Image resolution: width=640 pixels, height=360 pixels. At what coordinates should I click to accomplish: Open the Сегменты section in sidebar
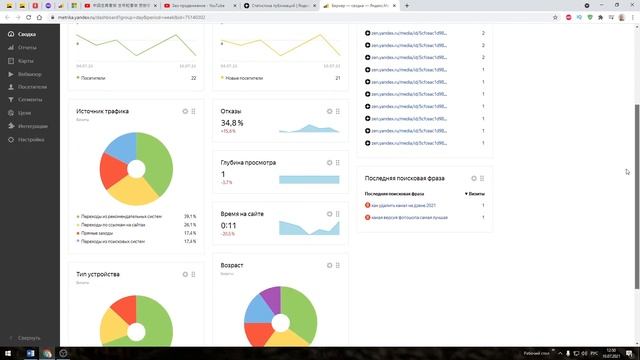25,100
